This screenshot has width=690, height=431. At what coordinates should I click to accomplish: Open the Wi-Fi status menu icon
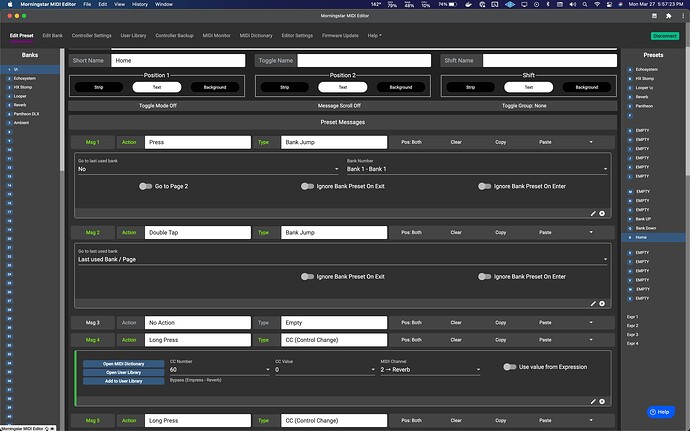point(597,4)
